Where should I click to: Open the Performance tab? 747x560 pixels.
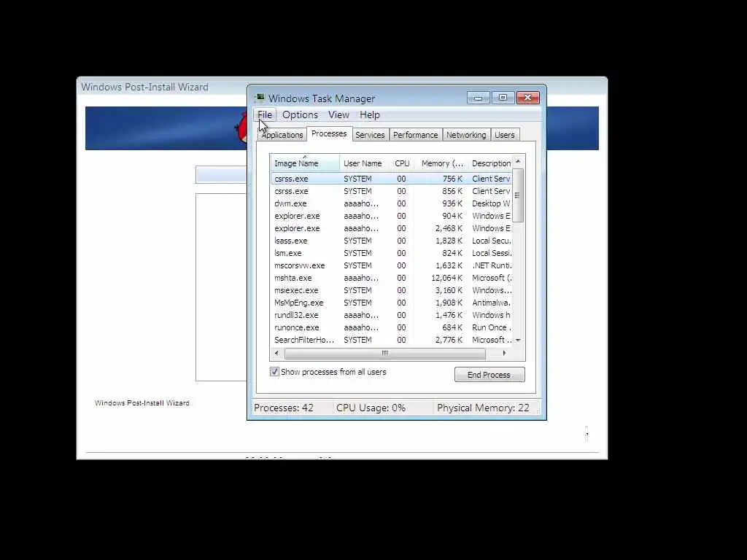[x=415, y=135]
